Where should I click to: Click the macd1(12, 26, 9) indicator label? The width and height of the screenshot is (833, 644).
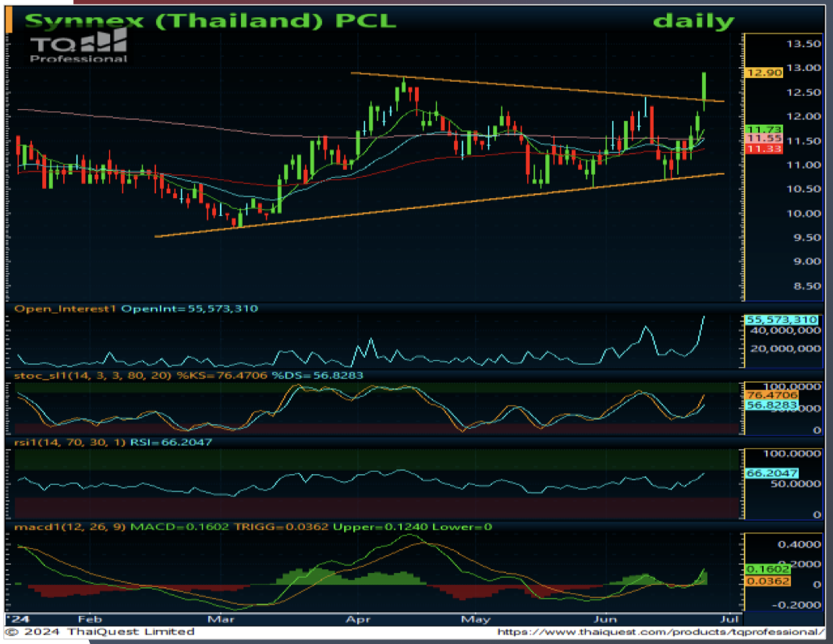pos(70,527)
